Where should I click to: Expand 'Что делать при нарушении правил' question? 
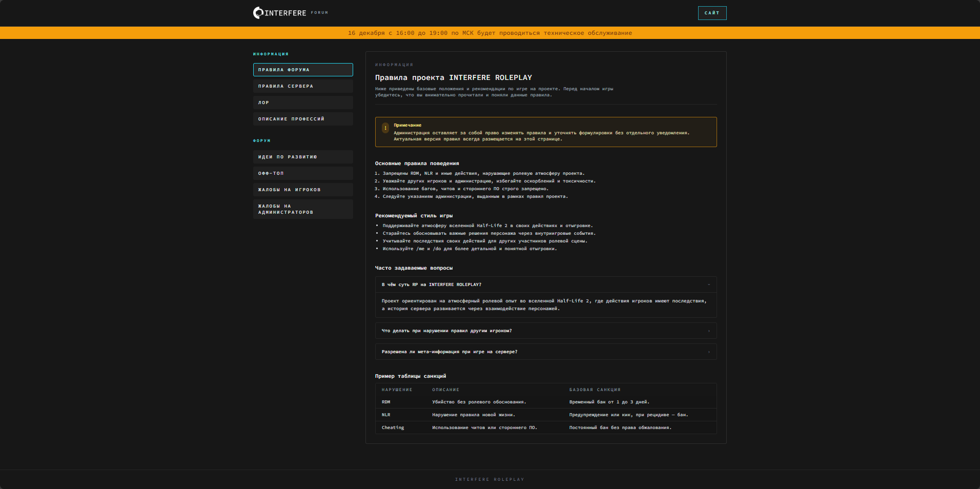pos(545,331)
